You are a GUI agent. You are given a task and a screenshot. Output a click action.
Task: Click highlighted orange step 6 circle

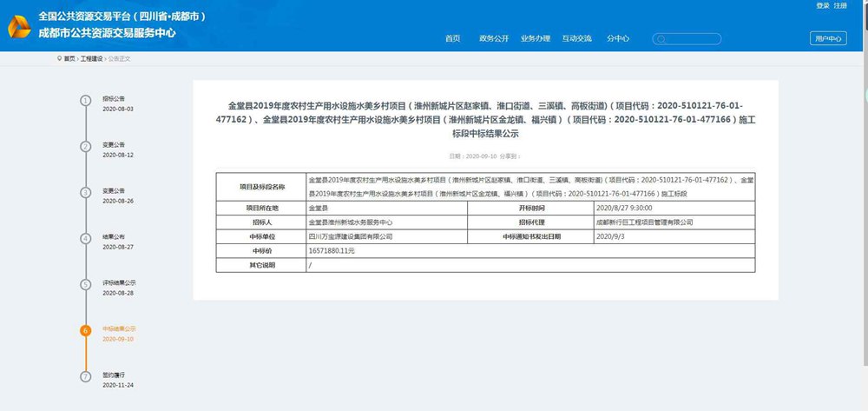(85, 330)
